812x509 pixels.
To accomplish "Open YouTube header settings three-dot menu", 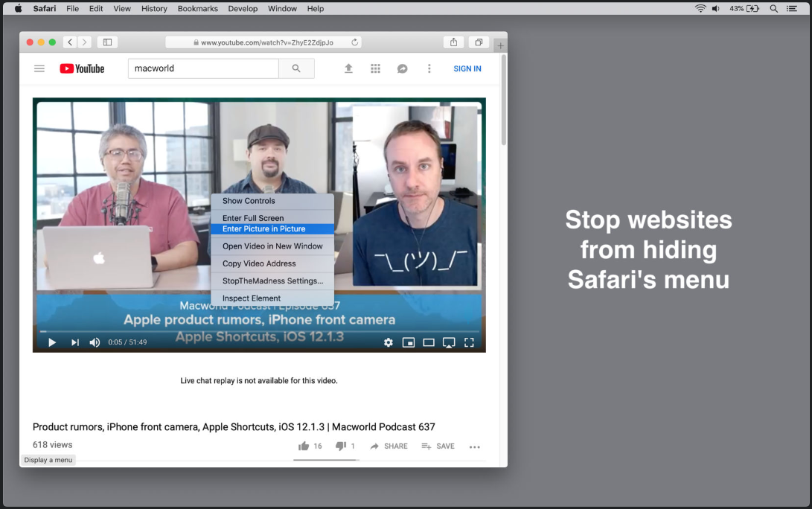I will [x=429, y=68].
